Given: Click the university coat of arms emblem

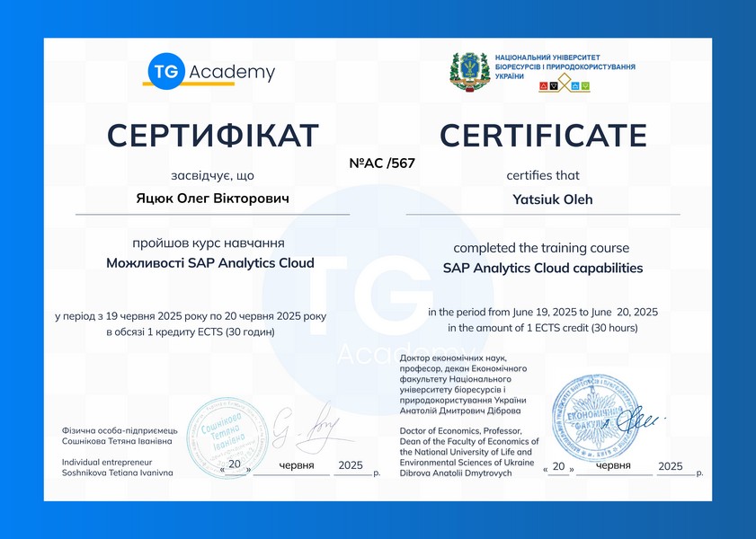Looking at the screenshot, I should (468, 72).
